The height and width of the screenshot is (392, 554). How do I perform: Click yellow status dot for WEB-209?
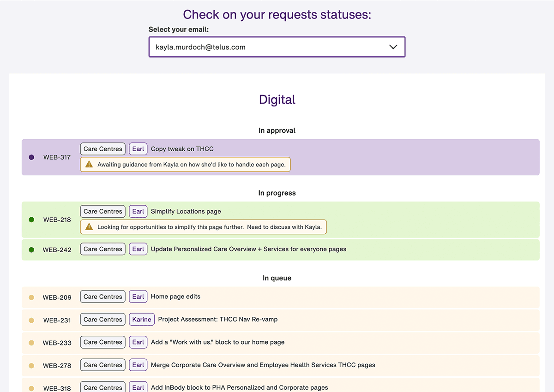click(31, 297)
